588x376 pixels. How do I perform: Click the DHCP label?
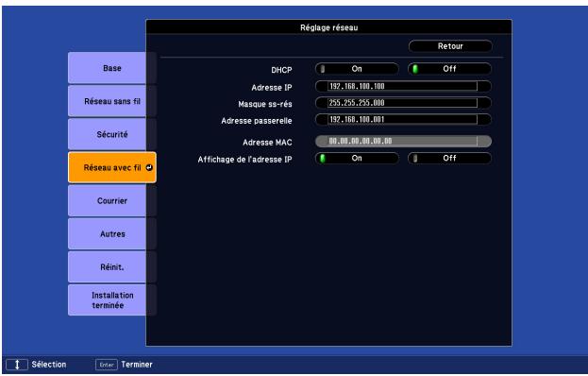[281, 70]
